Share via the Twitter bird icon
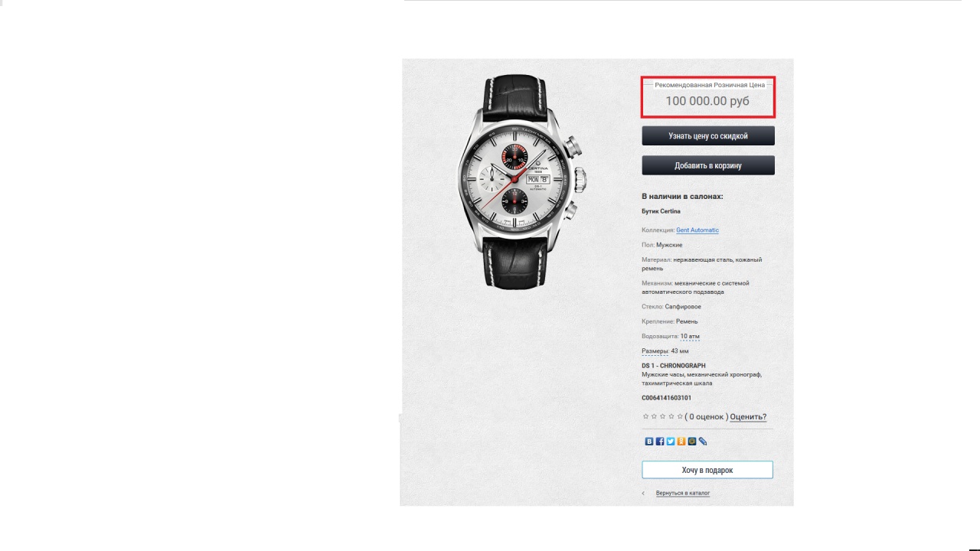The height and width of the screenshot is (551, 980). click(671, 442)
